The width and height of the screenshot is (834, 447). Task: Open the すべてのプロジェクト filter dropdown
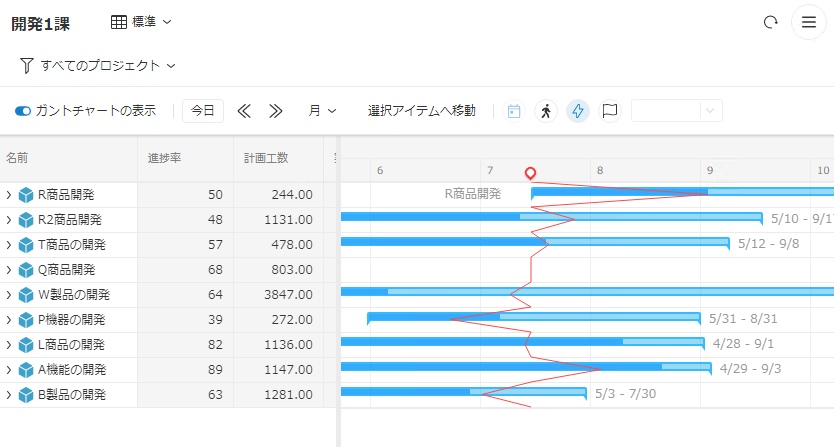pyautogui.click(x=98, y=65)
